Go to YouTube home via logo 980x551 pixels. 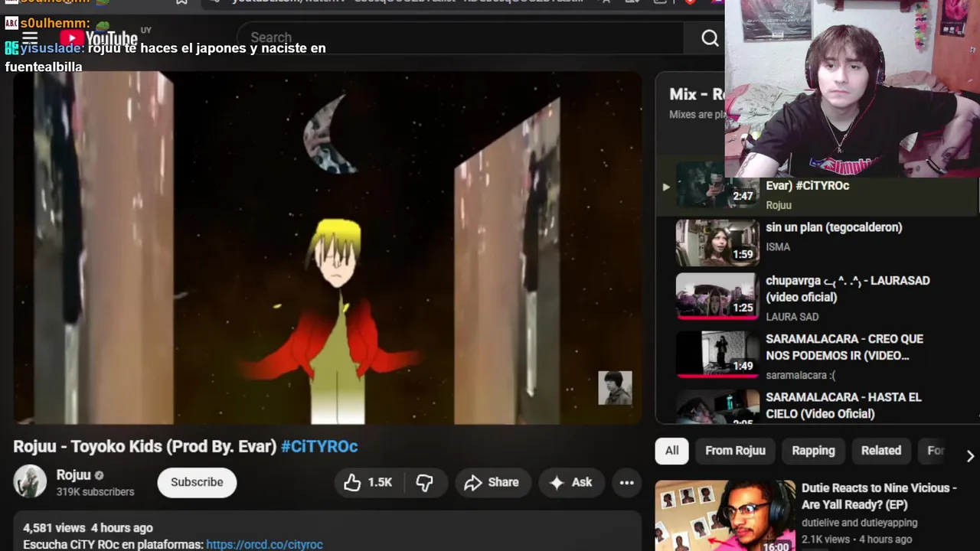(x=99, y=38)
